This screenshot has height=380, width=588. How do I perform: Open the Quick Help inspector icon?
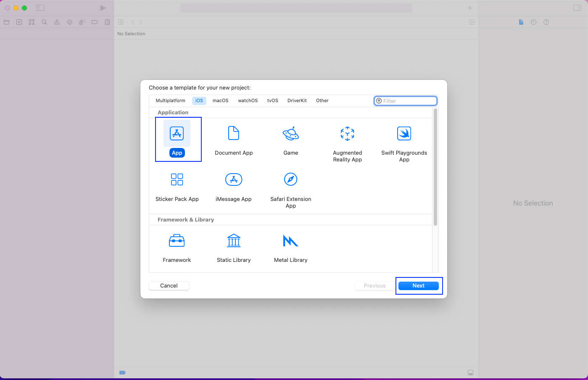(546, 22)
